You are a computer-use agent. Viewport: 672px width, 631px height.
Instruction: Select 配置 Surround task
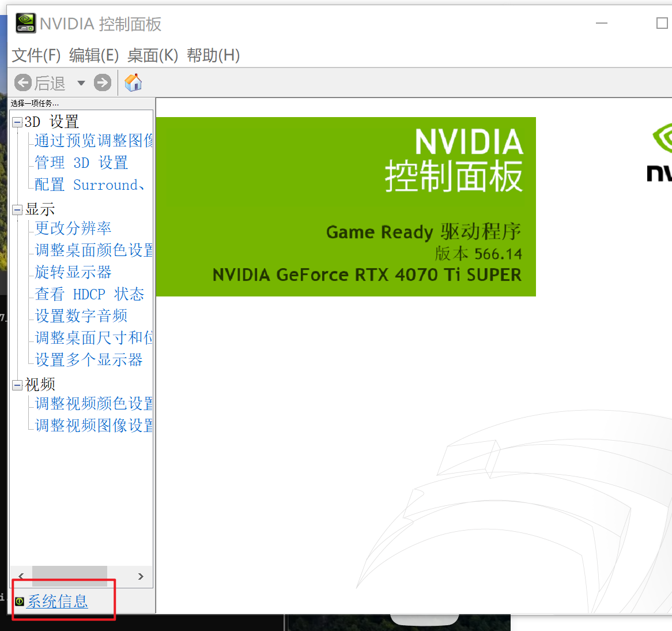coord(89,185)
